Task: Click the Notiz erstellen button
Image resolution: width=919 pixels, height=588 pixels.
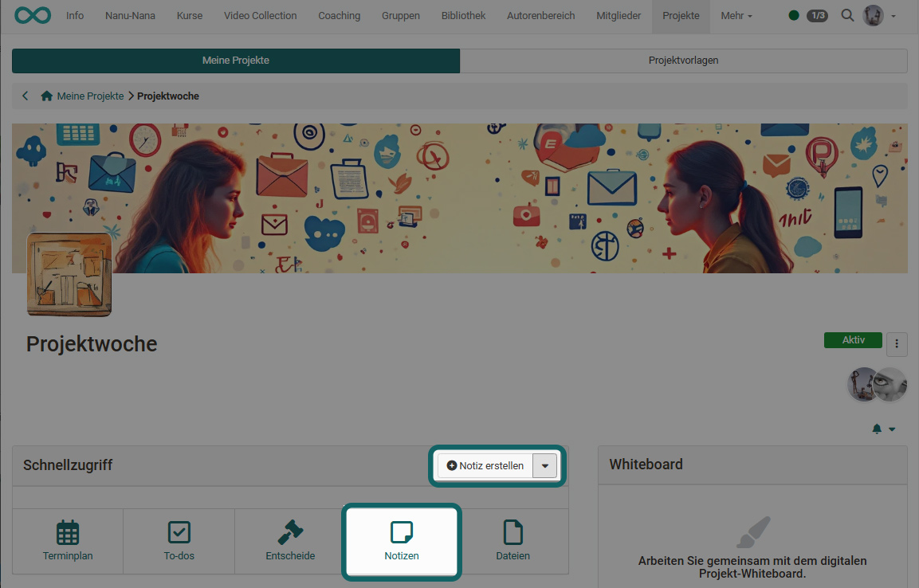Action: pos(485,465)
